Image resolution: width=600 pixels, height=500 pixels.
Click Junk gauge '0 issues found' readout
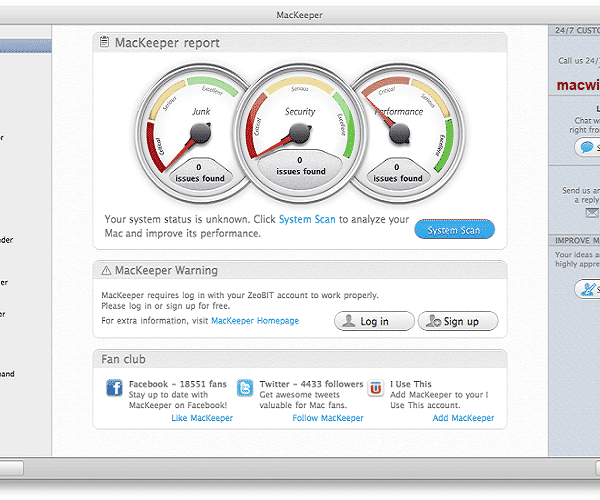200,173
